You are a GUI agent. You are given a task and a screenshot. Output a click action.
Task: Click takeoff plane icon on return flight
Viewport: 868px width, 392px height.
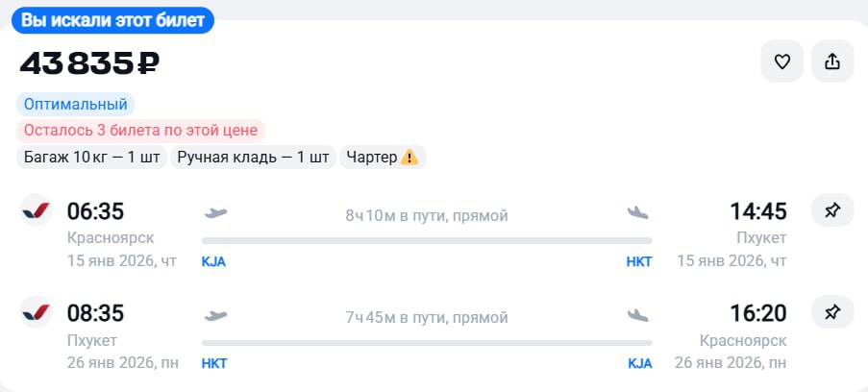tap(216, 314)
